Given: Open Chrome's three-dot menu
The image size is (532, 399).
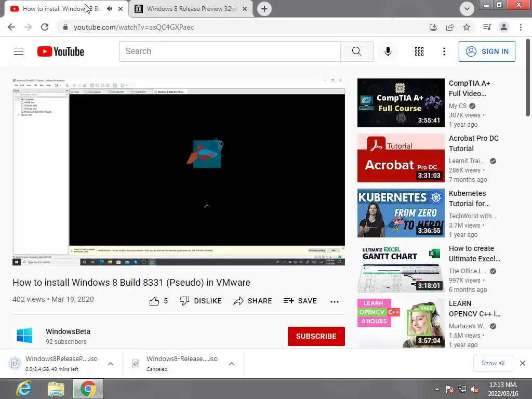Looking at the screenshot, I should [521, 27].
